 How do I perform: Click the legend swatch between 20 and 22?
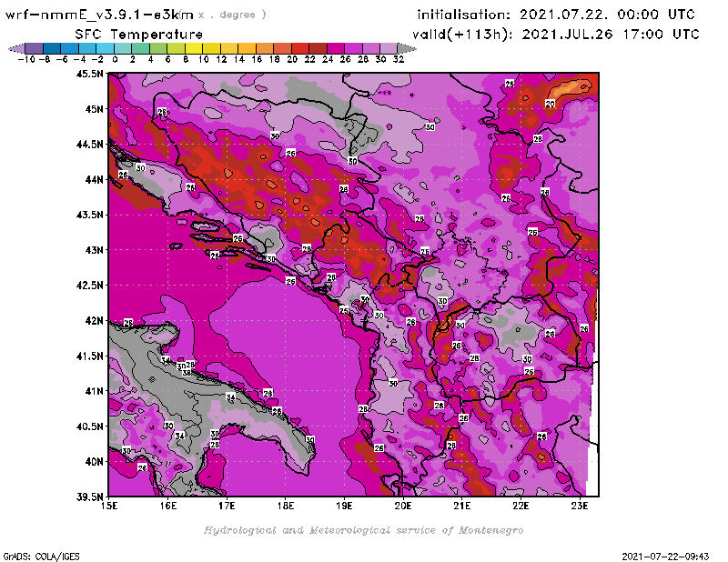(x=300, y=48)
